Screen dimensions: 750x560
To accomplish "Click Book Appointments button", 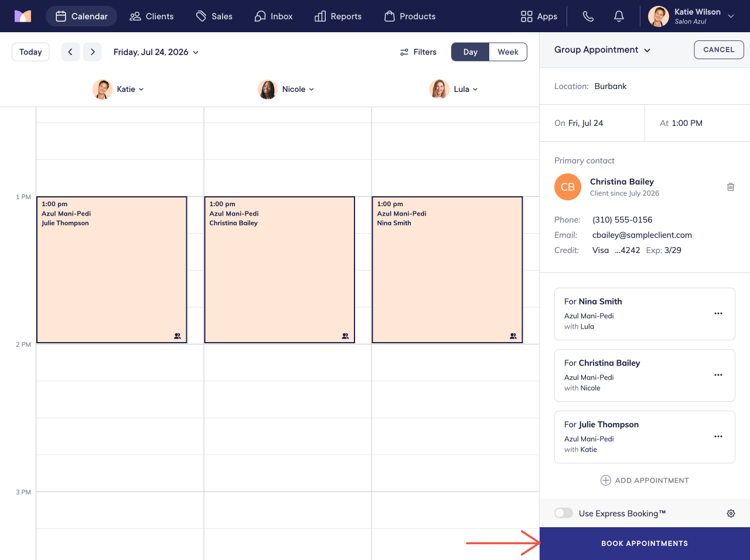I will [645, 544].
